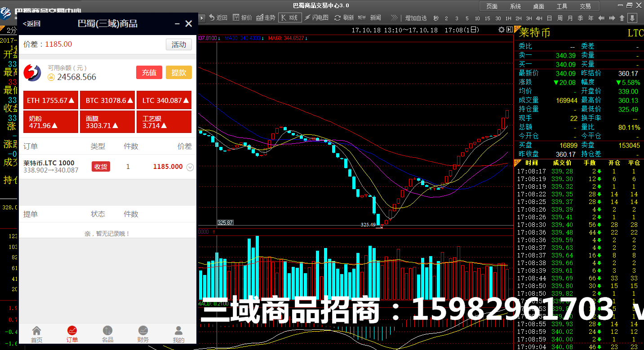This screenshot has width=644, height=350.
Task: Open the 订单 orders tab
Action: [x=72, y=335]
